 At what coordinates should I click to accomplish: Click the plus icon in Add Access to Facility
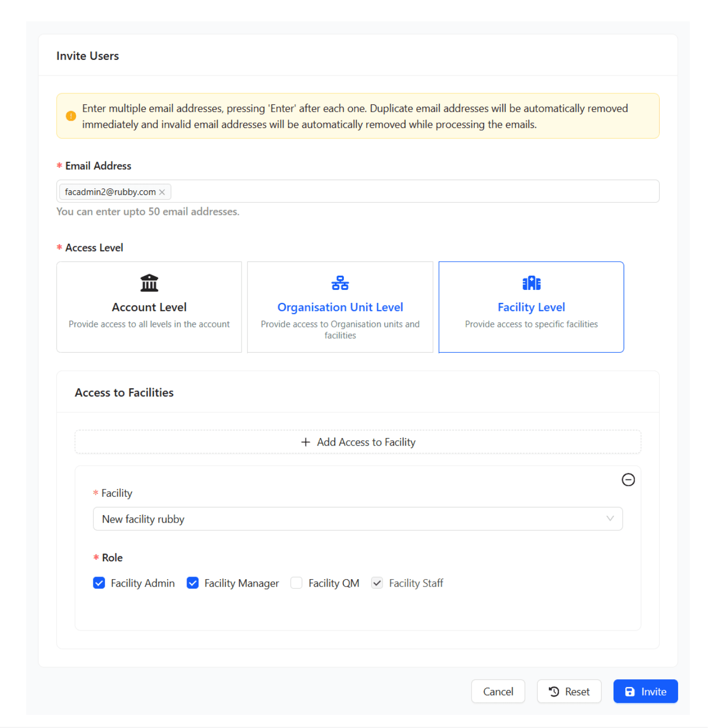[306, 442]
